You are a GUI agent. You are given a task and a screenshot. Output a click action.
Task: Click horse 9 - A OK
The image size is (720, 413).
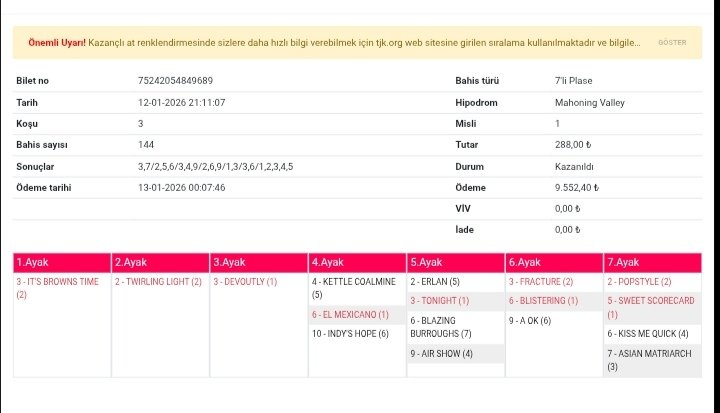coord(529,321)
